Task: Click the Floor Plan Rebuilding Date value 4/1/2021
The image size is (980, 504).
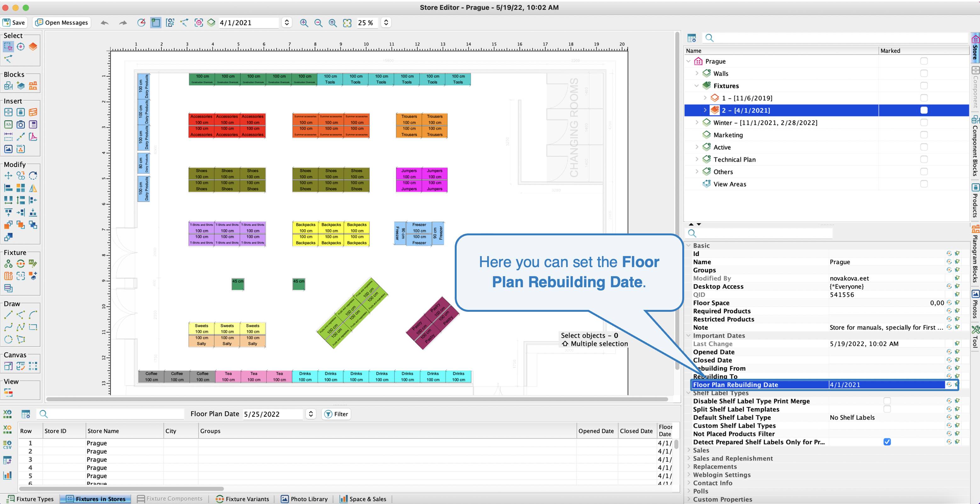Action: click(x=887, y=384)
